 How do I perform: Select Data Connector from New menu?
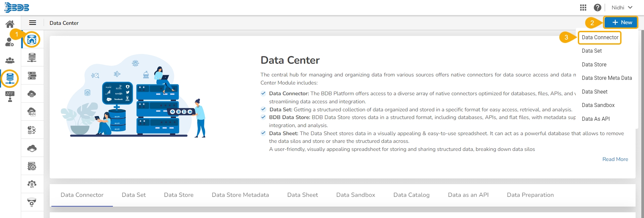[600, 38]
